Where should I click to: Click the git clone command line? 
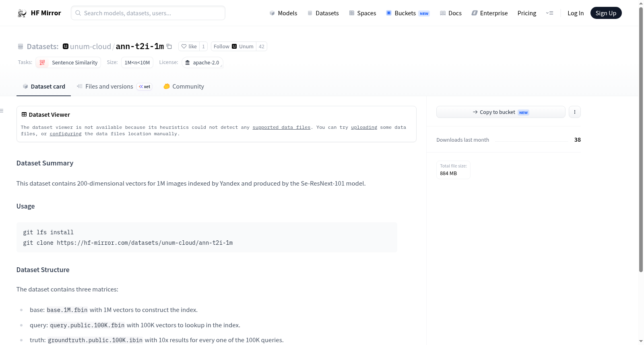pos(128,243)
